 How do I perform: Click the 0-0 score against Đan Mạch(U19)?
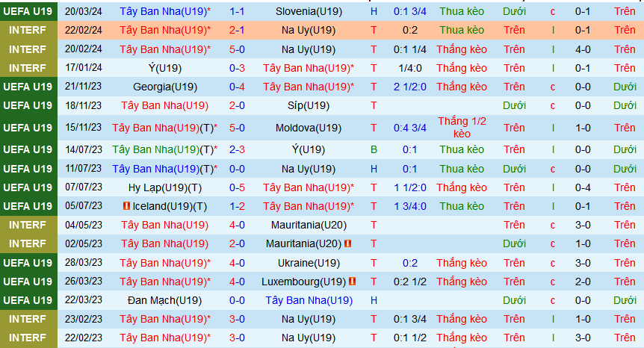pos(237,301)
